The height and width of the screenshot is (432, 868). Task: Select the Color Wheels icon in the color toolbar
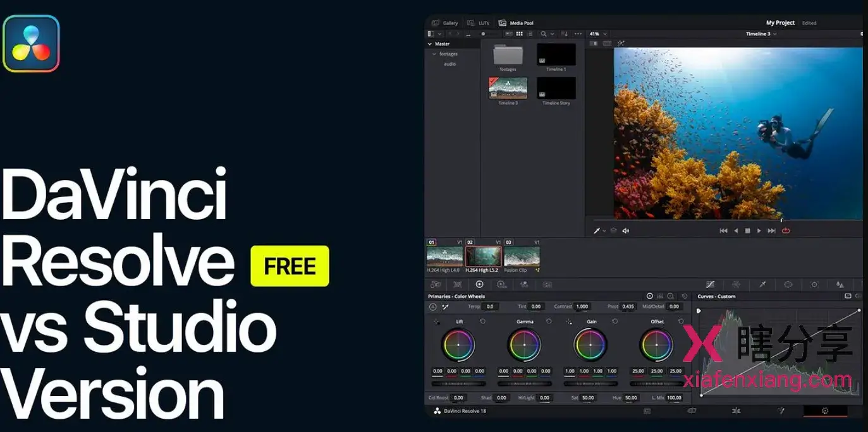(x=479, y=284)
